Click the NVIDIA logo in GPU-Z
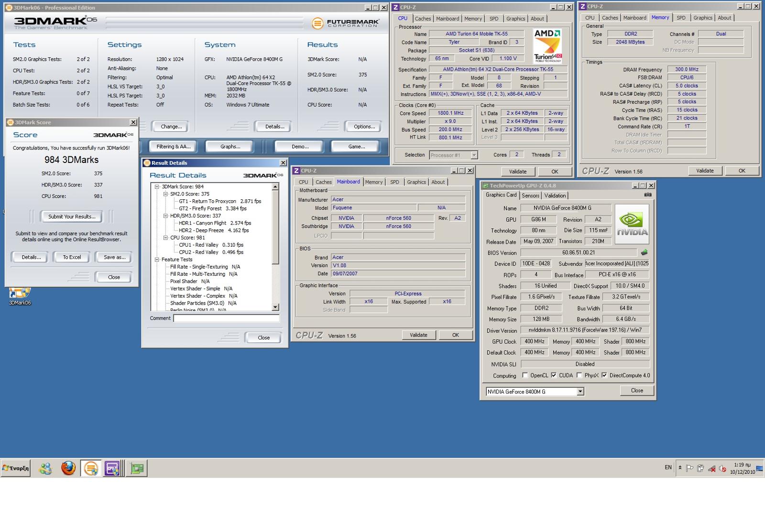Viewport: 765px width, 532px height. click(632, 224)
